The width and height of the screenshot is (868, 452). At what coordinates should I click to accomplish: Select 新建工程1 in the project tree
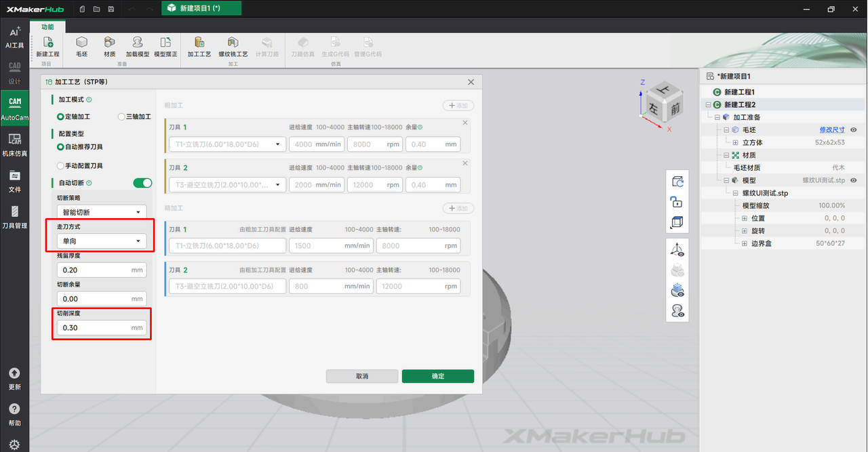click(739, 91)
